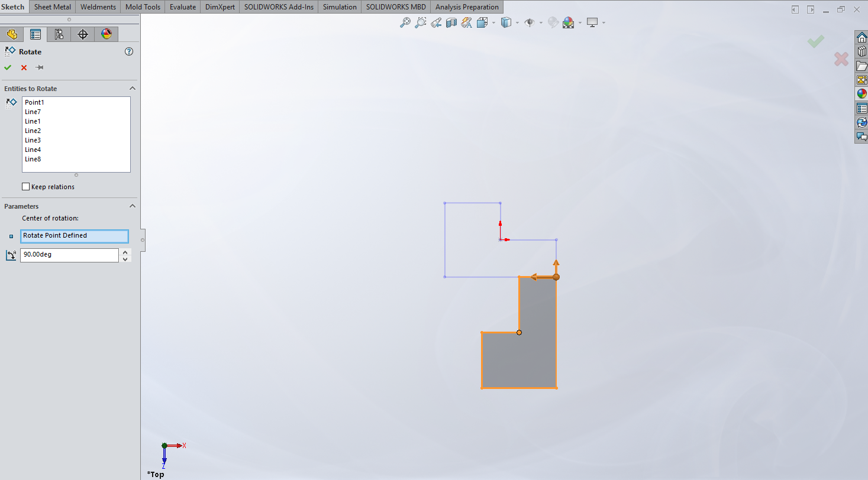Switch to the ConfigurationManager tab icon
This screenshot has height=480, width=868.
coord(59,34)
